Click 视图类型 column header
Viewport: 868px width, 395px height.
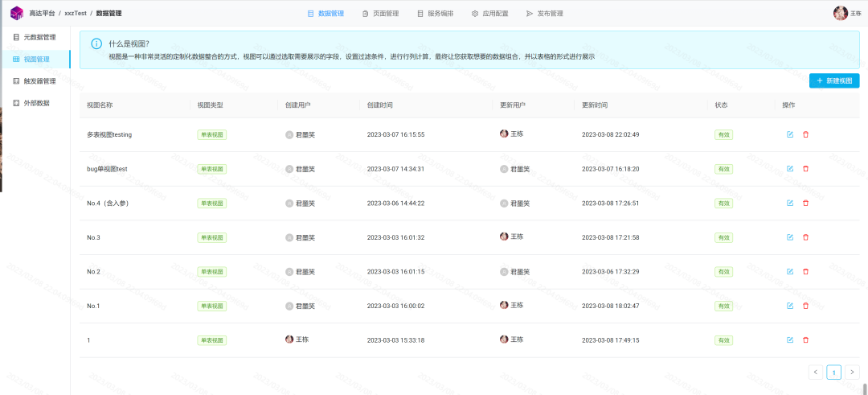[211, 105]
